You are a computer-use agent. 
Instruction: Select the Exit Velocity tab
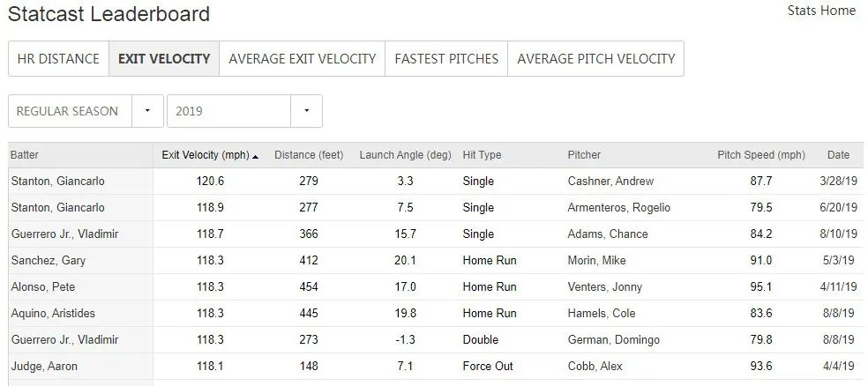click(x=164, y=59)
